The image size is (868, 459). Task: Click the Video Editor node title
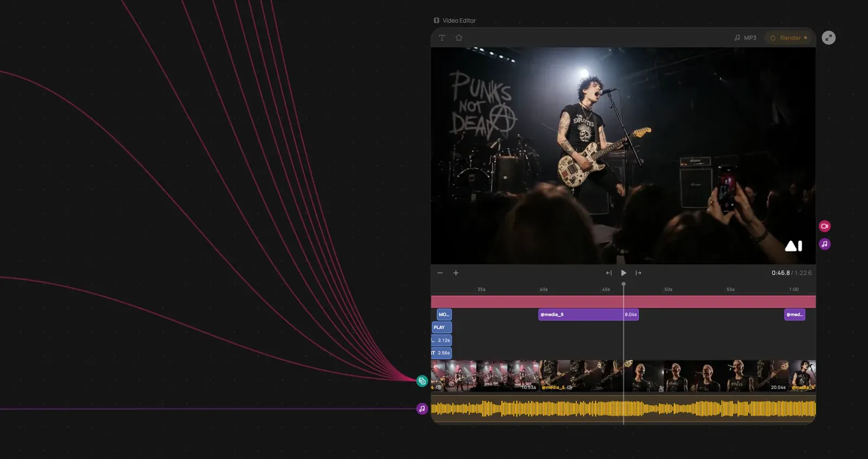click(x=459, y=21)
